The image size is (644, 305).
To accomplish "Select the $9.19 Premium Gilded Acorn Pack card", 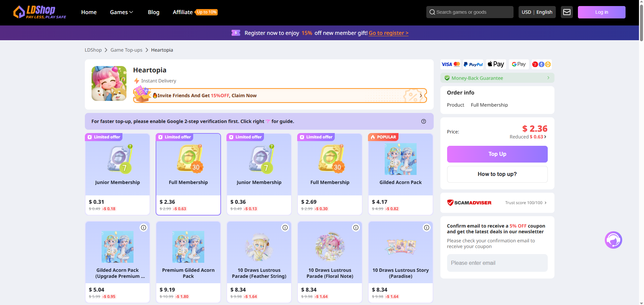I will point(188,262).
